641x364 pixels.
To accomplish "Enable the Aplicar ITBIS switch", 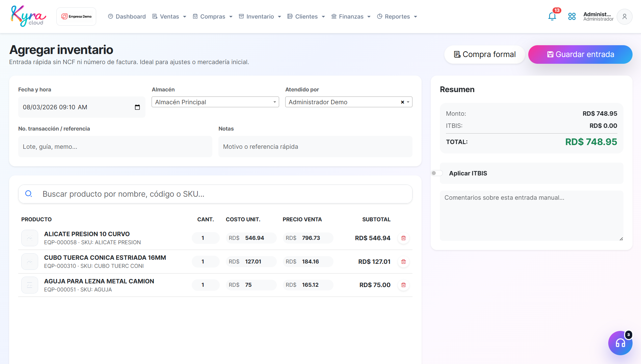I will (x=437, y=173).
